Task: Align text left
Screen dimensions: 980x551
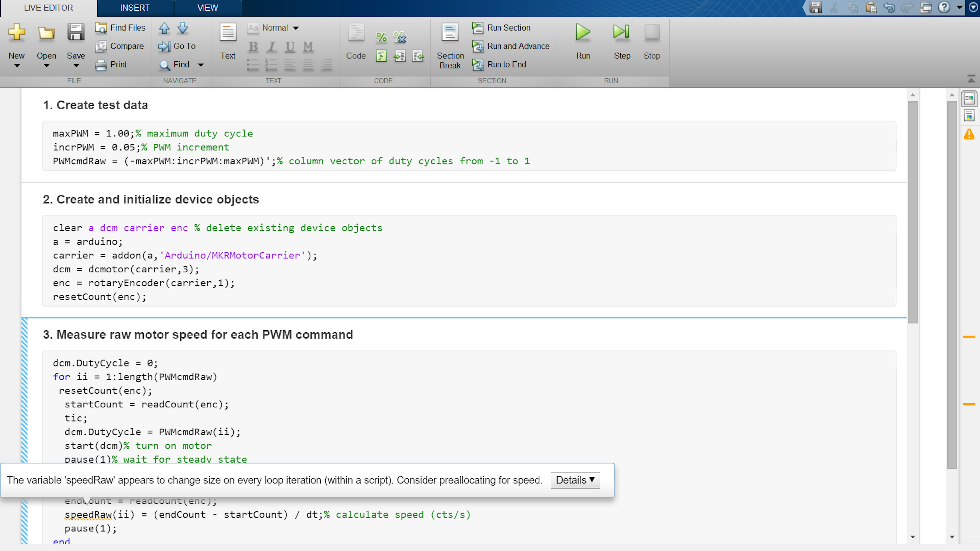Action: [290, 65]
